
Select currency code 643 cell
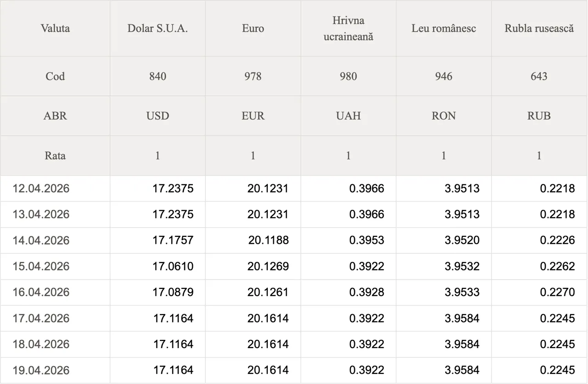coord(539,76)
